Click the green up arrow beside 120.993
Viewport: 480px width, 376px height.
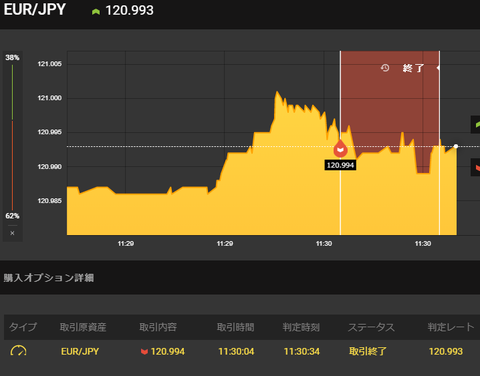(x=96, y=12)
